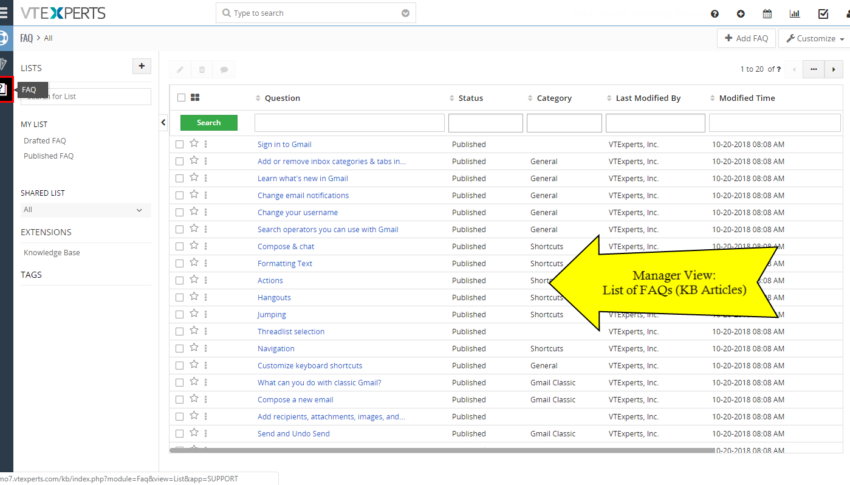The width and height of the screenshot is (850, 485).
Task: Check the Add or remove inbox categories row
Action: click(x=179, y=161)
